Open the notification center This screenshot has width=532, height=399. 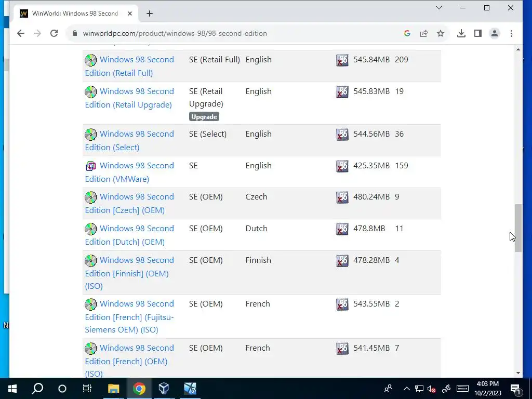[x=516, y=389]
